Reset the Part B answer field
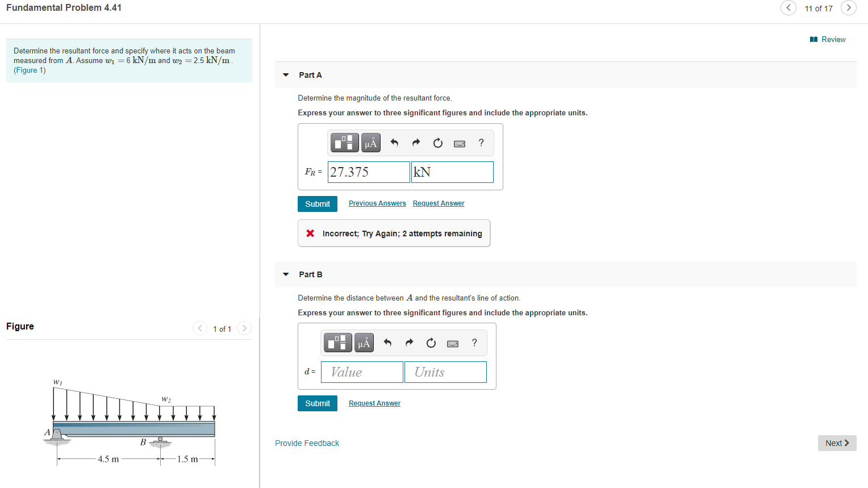 pyautogui.click(x=431, y=343)
